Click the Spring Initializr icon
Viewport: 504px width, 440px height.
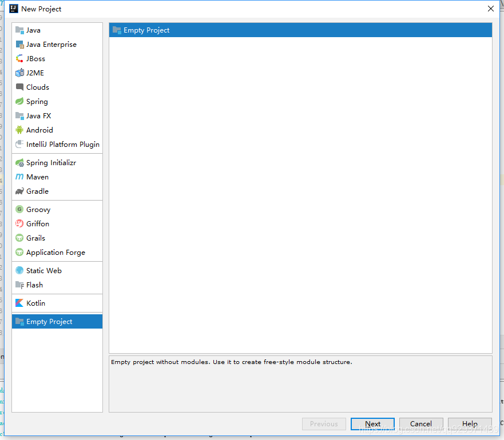tap(19, 163)
